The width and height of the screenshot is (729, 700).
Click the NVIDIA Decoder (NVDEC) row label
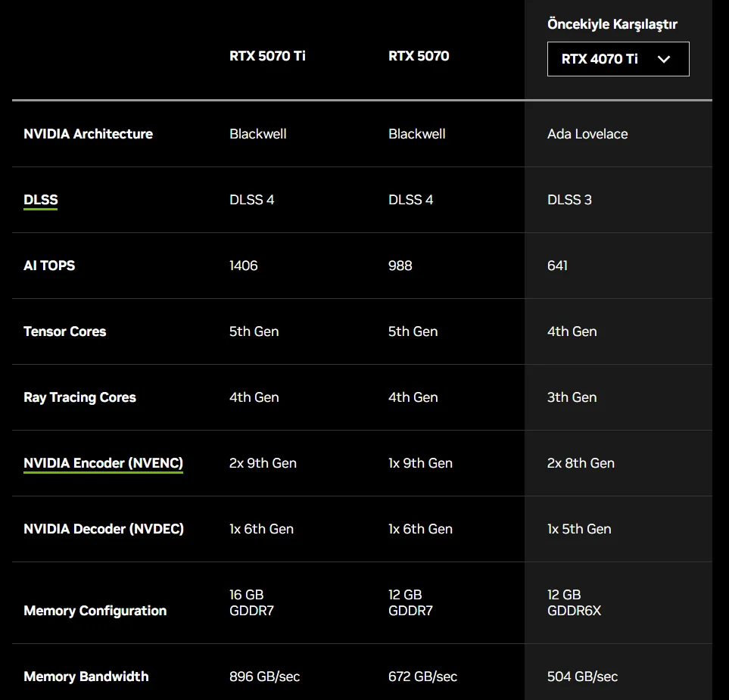click(104, 529)
